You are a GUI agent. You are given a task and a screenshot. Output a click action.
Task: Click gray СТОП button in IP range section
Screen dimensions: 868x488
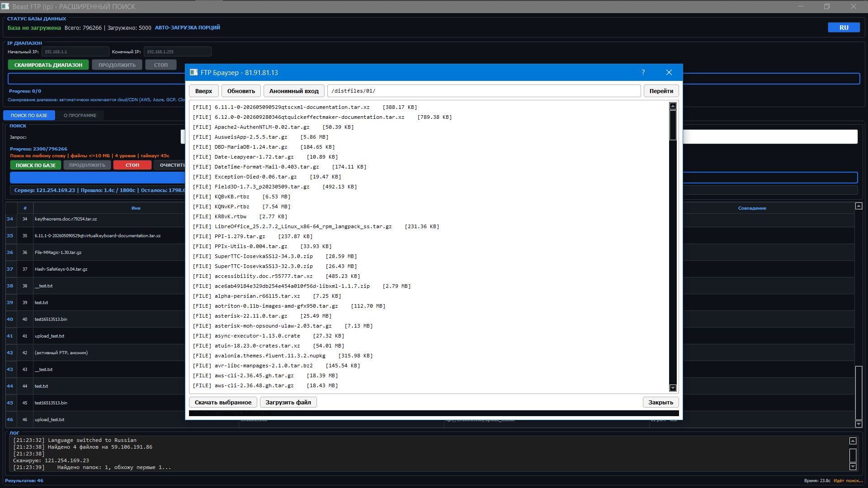coord(160,65)
